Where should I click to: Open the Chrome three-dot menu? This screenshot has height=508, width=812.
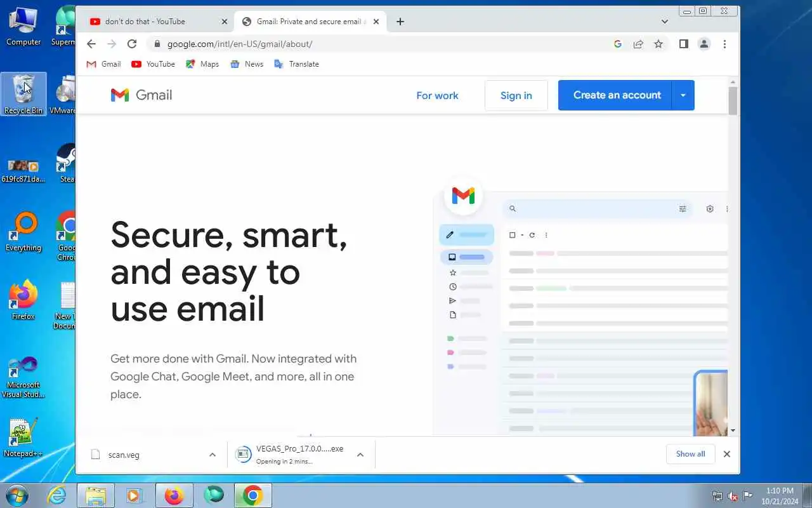(724, 44)
